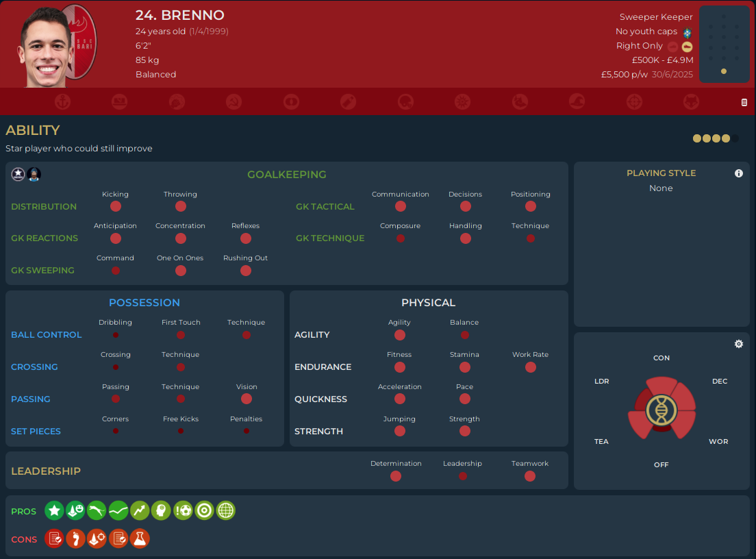This screenshot has height=559, width=756.
Task: Click the footprint cons icon
Action: (x=76, y=538)
